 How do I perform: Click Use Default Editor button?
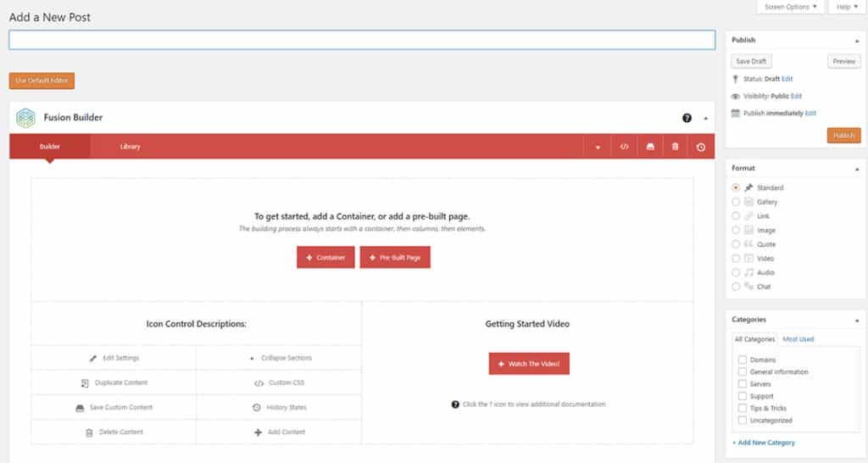pyautogui.click(x=42, y=81)
